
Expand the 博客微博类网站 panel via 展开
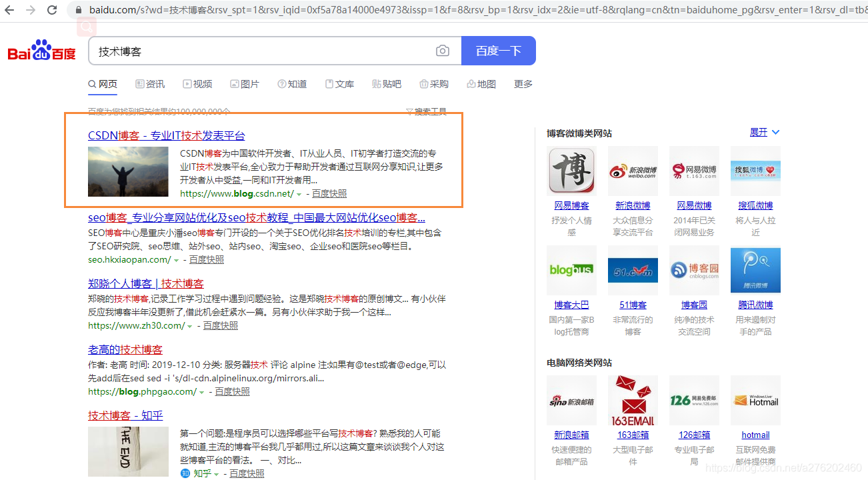pos(758,132)
